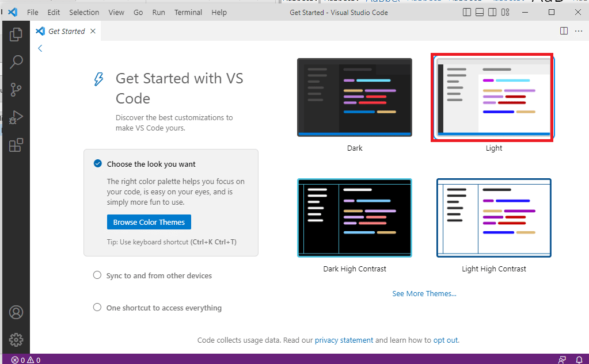Screen dimensions: 589x364
Task: Open the Source Control view
Action: (16, 90)
